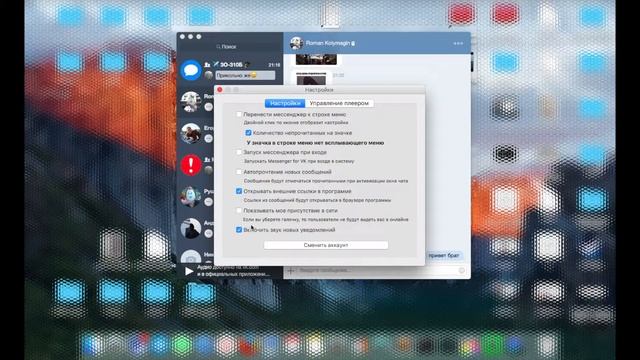Open the top image thumbnail in the conversation
The height and width of the screenshot is (360, 640).
click(316, 59)
